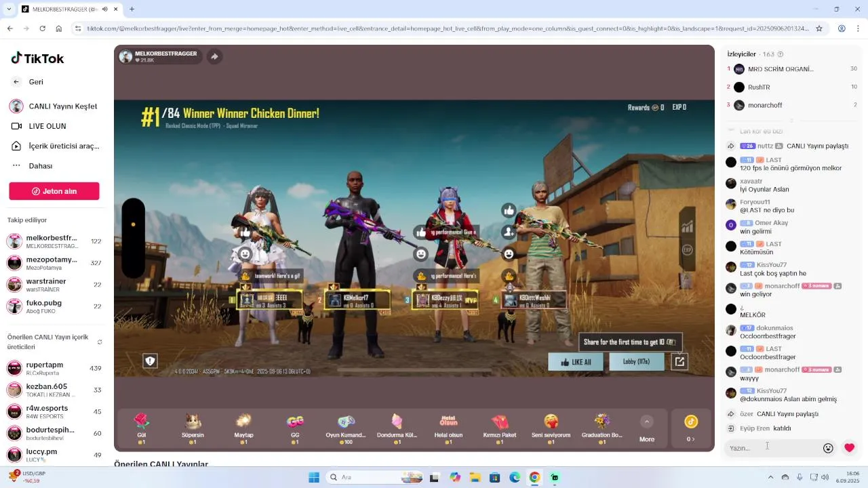The width and height of the screenshot is (868, 488).
Task: Click the TikTok logo
Action: tap(37, 58)
